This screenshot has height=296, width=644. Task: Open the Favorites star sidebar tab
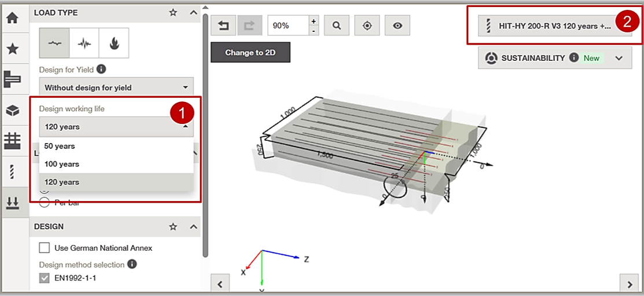13,49
